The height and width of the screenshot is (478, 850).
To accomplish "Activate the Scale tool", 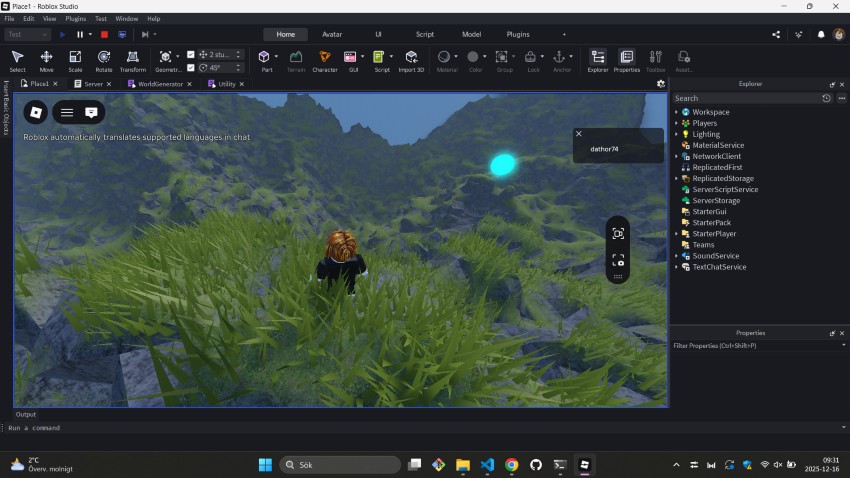I will tap(75, 61).
